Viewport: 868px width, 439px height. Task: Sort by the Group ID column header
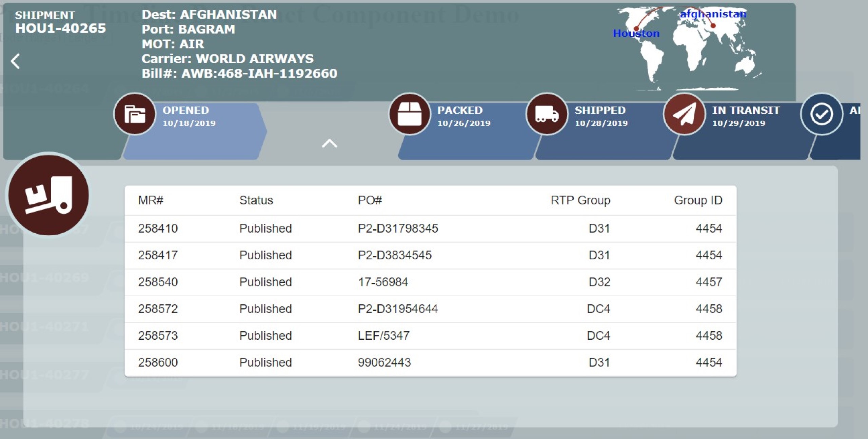pyautogui.click(x=698, y=200)
